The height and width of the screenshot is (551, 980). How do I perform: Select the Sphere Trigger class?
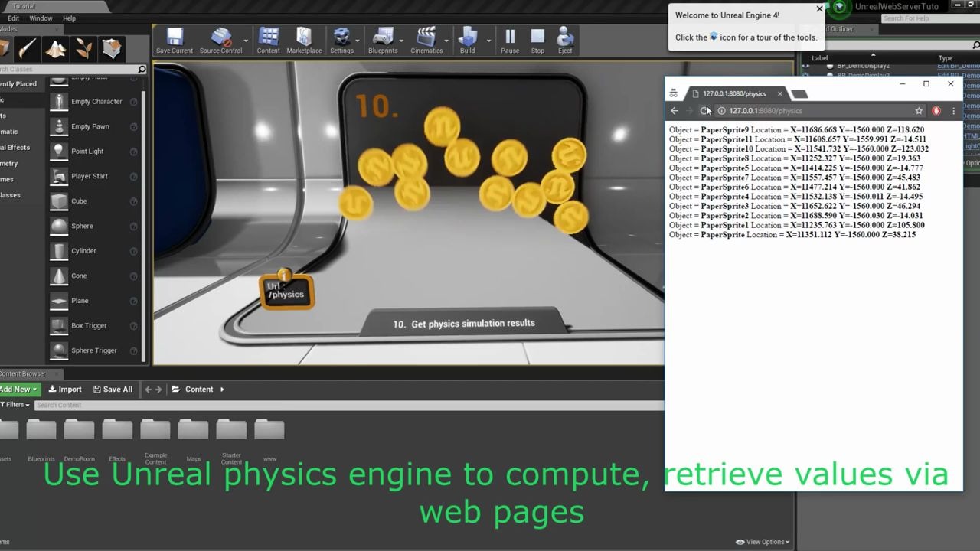pyautogui.click(x=94, y=350)
